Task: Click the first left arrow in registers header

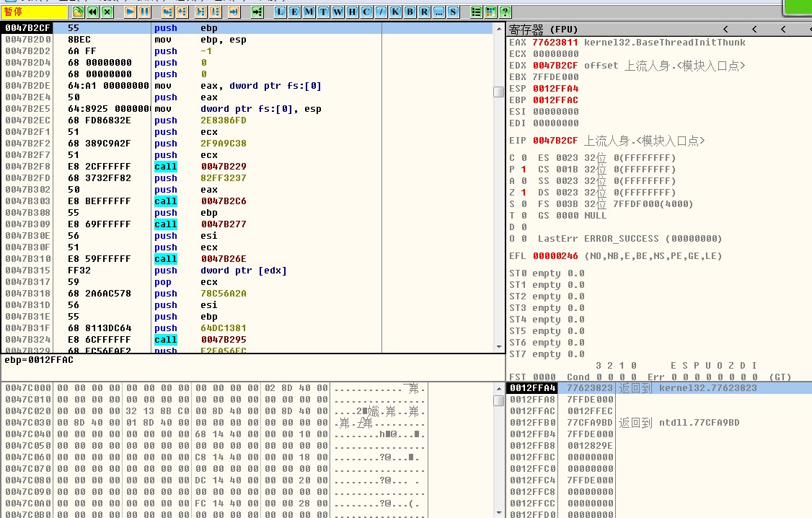Action: (725, 29)
